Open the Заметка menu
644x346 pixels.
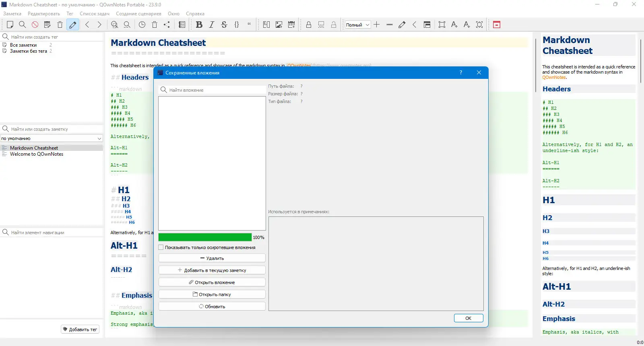point(12,14)
